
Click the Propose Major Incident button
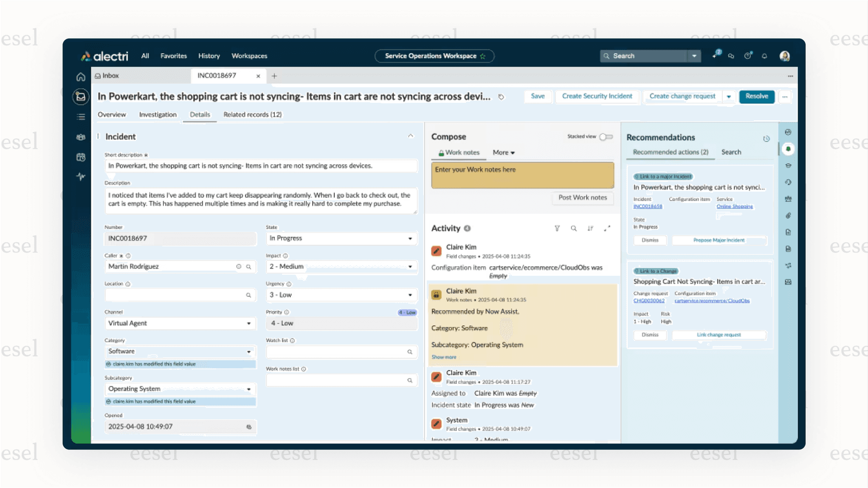pos(719,240)
